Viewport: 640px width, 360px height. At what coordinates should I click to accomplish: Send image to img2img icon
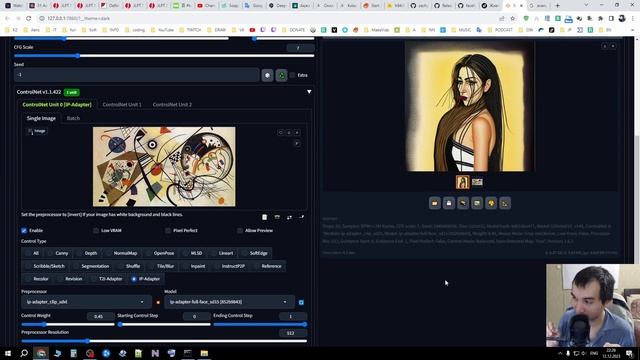463,203
